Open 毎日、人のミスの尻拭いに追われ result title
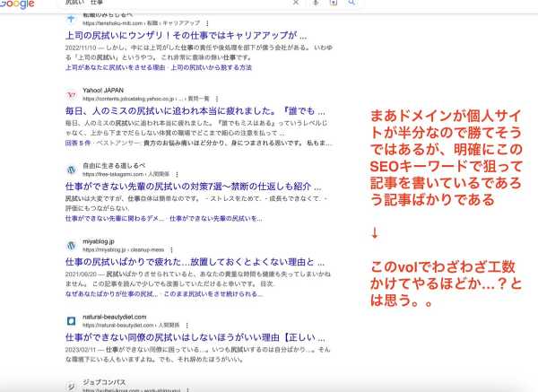 195,111
